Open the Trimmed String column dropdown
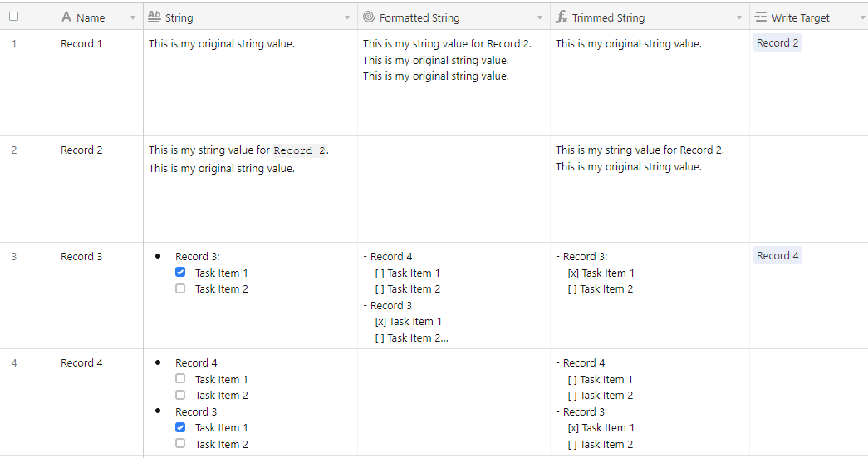Screen dimensions: 868x458 (739, 17)
